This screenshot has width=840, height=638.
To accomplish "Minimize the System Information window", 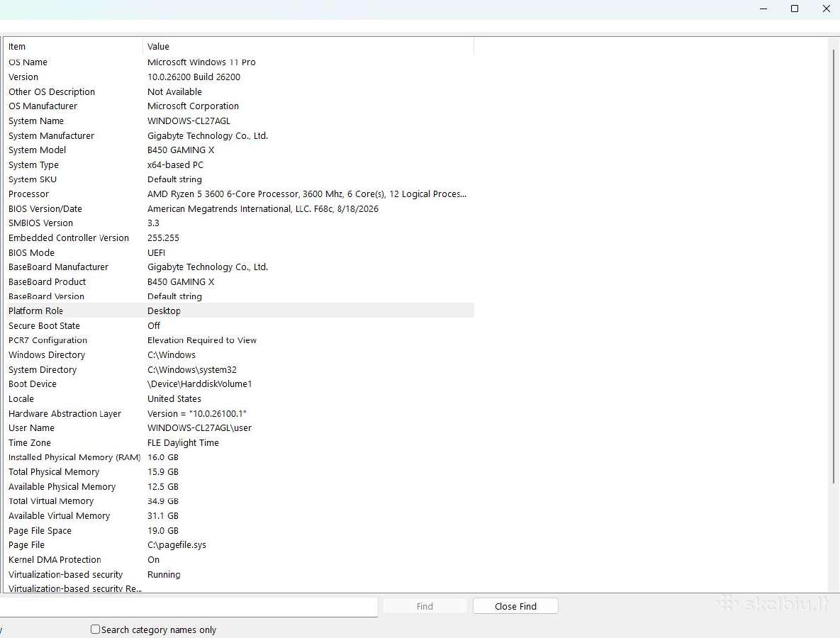I will pos(763,9).
